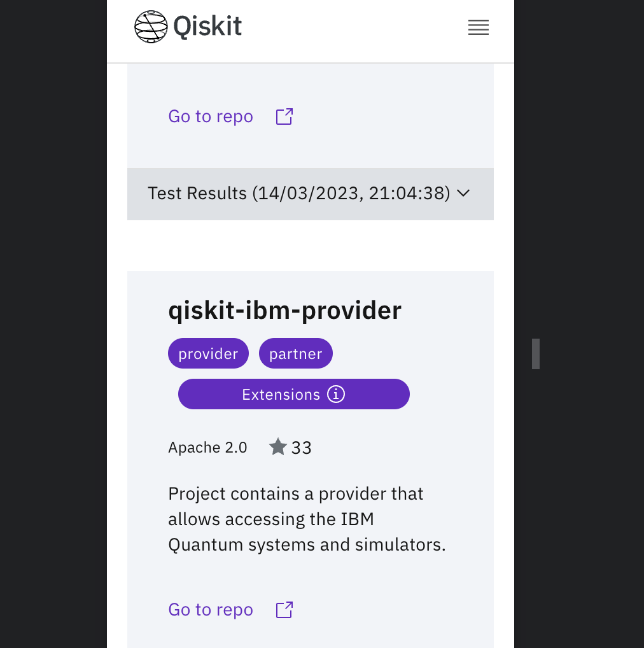Click the chevron on Test Results bar
Image resolution: width=644 pixels, height=648 pixels.
[463, 194]
